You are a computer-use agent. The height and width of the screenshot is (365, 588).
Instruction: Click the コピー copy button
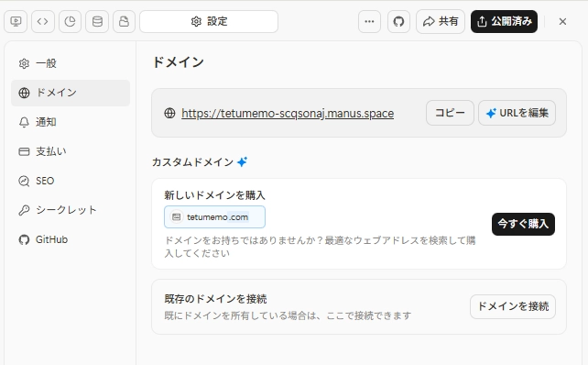click(450, 113)
